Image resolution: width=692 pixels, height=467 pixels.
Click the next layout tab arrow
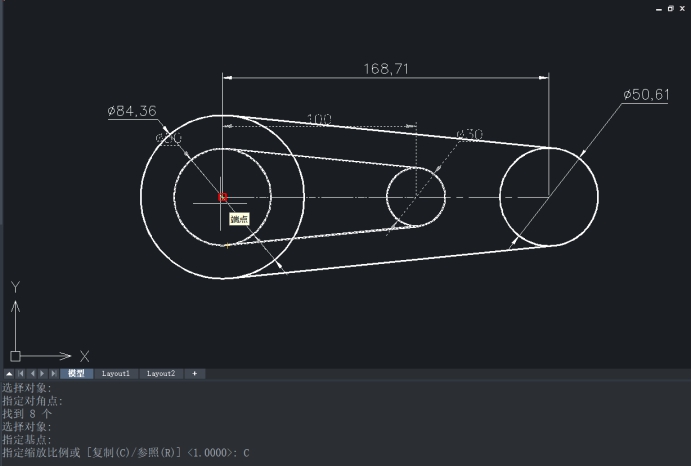coord(42,373)
